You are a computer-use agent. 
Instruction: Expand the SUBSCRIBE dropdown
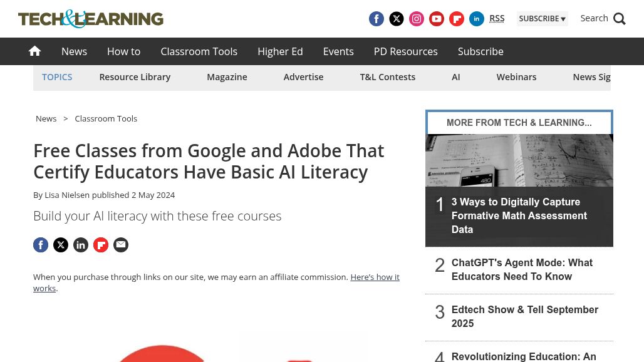click(542, 19)
